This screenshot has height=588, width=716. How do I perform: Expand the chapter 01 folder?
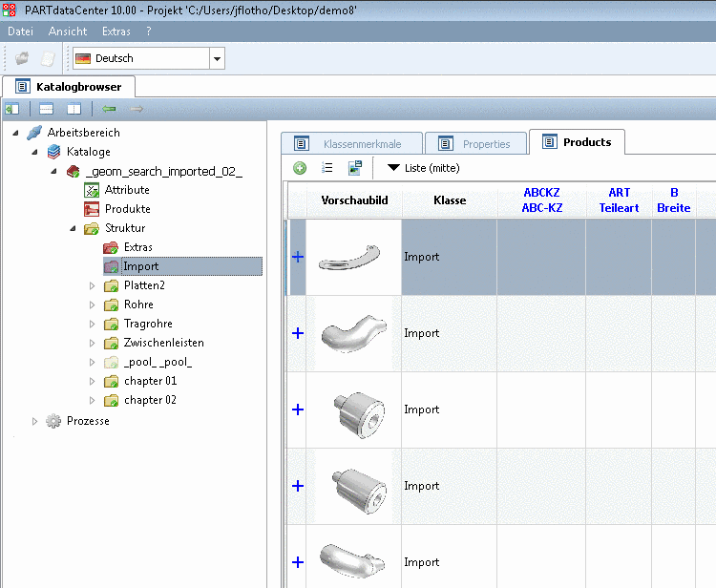tap(92, 381)
